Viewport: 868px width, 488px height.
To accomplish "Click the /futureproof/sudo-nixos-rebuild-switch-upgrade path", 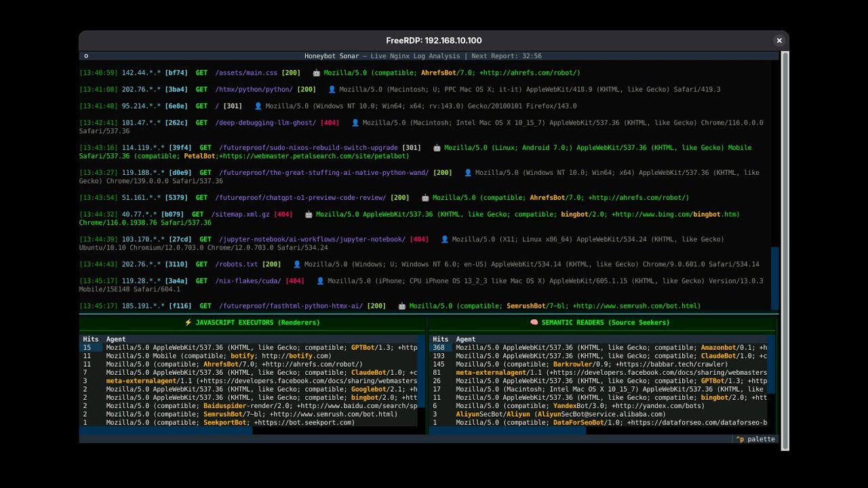I will [309, 148].
